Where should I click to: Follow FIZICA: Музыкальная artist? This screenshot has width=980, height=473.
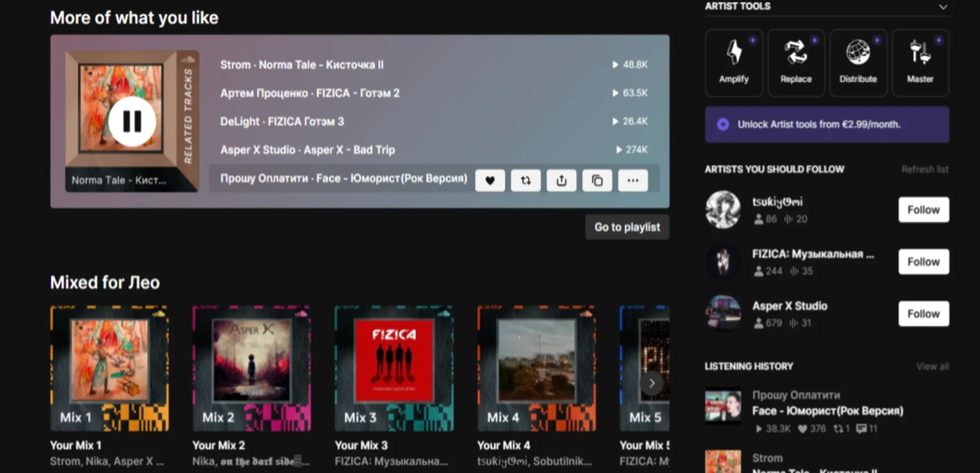coord(923,262)
